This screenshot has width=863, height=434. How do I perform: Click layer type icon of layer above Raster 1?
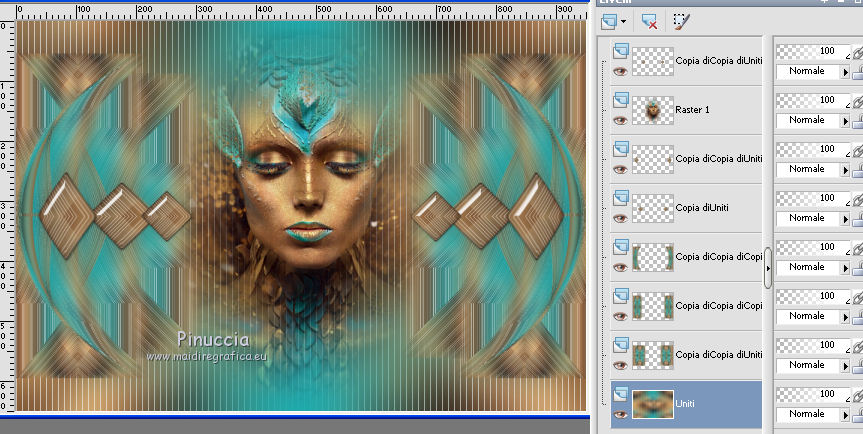pyautogui.click(x=621, y=51)
